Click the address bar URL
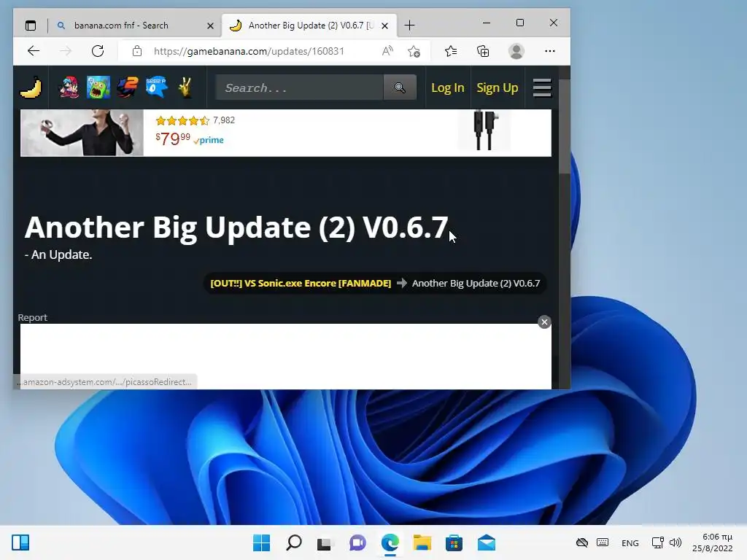 (249, 51)
